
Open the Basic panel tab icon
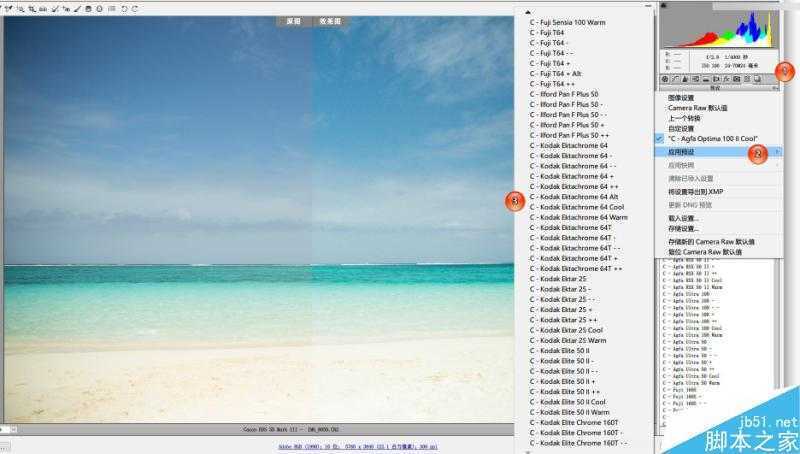[x=665, y=79]
